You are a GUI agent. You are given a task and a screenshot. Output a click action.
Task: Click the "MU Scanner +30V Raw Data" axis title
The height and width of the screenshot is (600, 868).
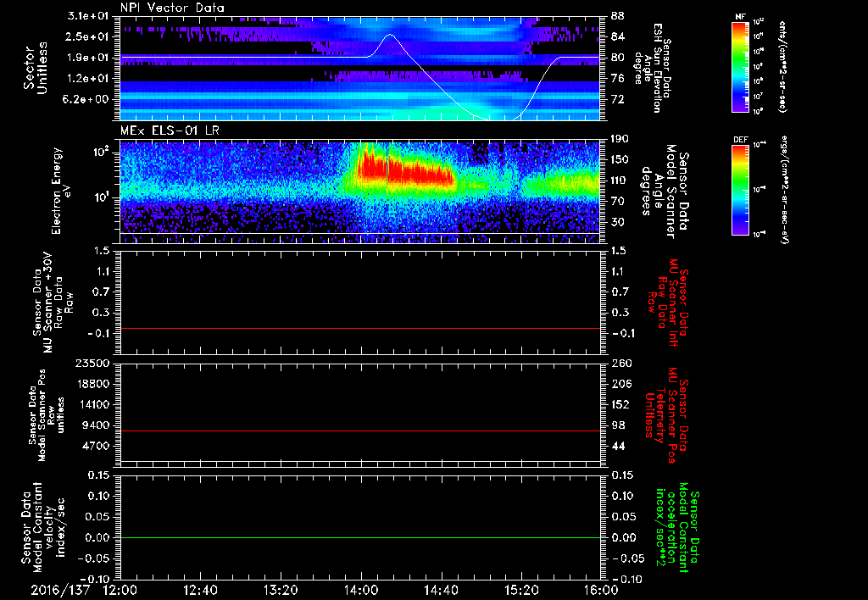point(53,303)
